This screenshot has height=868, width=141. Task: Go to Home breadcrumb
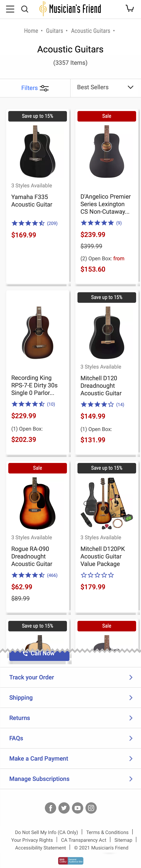click(31, 31)
